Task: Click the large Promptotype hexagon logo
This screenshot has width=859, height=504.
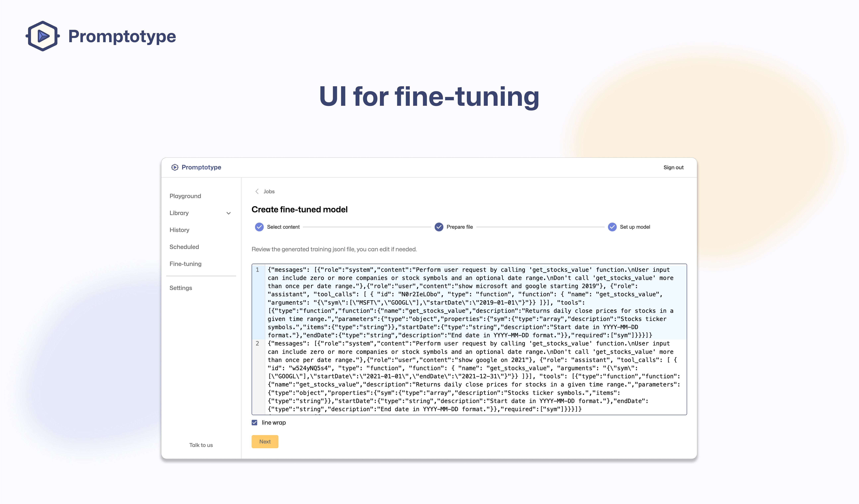Action: 43,36
